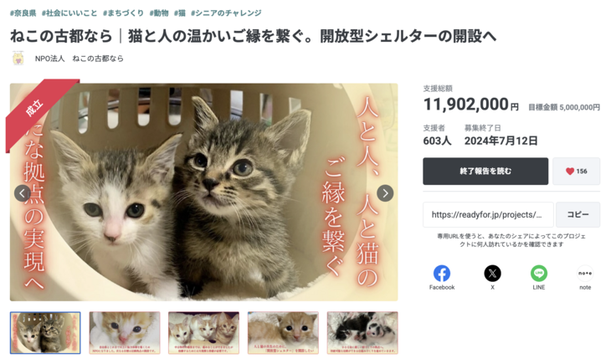Open NPO法人 ねこの古都なら profile link
This screenshot has width=616, height=364.
(x=79, y=59)
